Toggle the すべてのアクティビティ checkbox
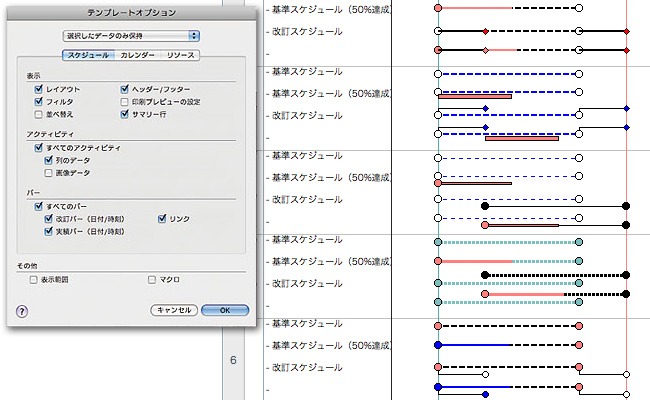The width and height of the screenshot is (650, 400). click(x=37, y=147)
